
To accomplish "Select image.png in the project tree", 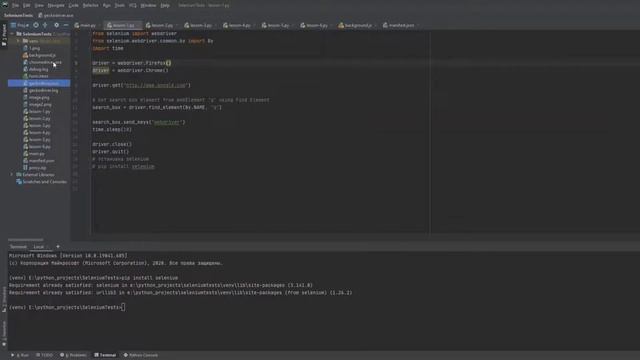I will [x=36, y=98].
